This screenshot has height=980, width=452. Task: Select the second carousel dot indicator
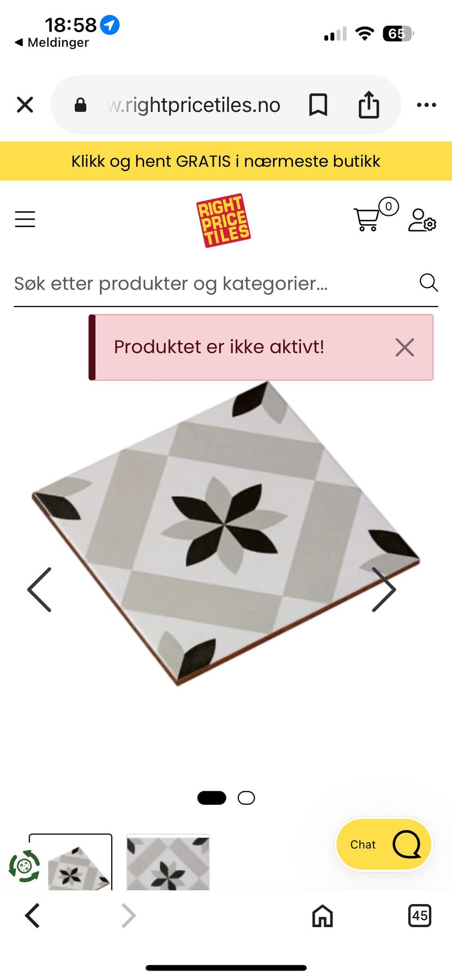[x=246, y=798]
